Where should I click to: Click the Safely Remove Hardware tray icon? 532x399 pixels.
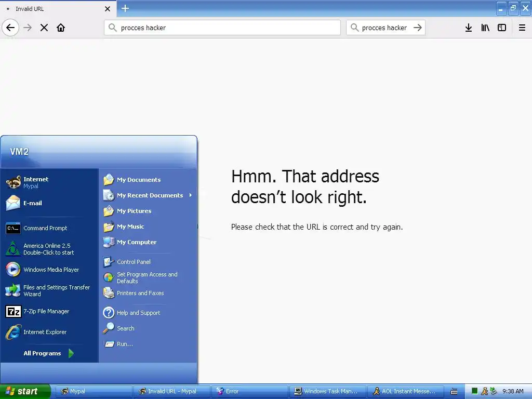pyautogui.click(x=494, y=391)
